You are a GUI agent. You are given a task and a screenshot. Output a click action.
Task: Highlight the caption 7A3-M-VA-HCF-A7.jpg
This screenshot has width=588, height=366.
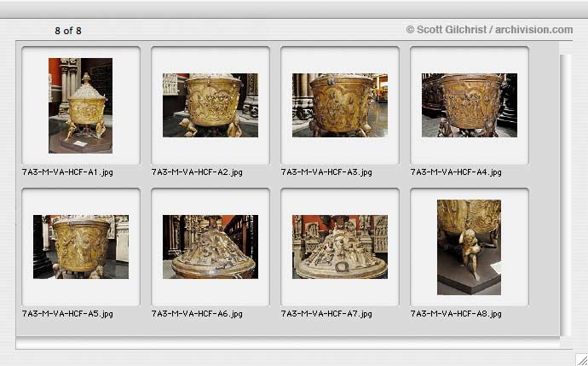326,314
